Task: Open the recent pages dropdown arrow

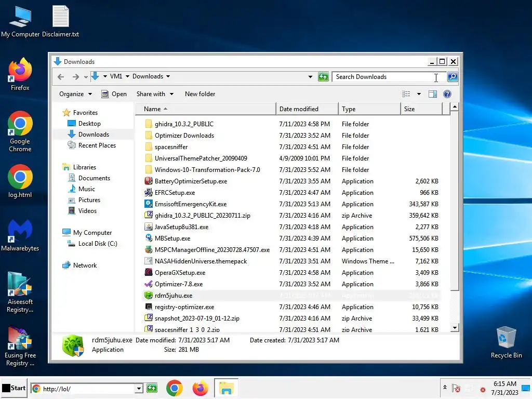Action: pyautogui.click(x=86, y=77)
